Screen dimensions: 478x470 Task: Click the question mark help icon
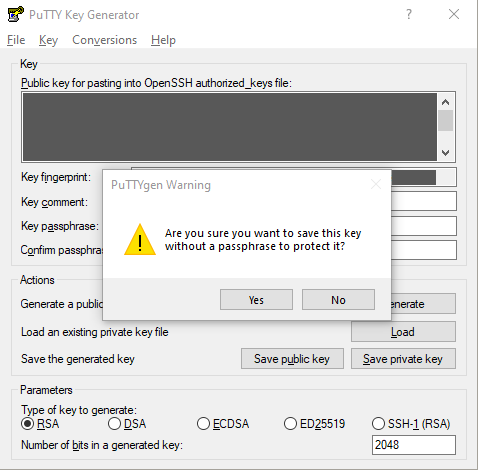click(409, 14)
